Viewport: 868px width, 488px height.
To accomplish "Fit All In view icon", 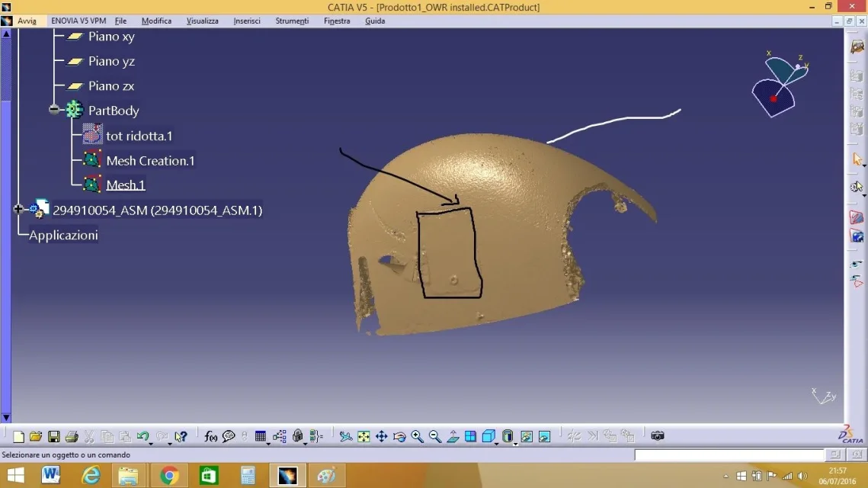I will pos(364,436).
